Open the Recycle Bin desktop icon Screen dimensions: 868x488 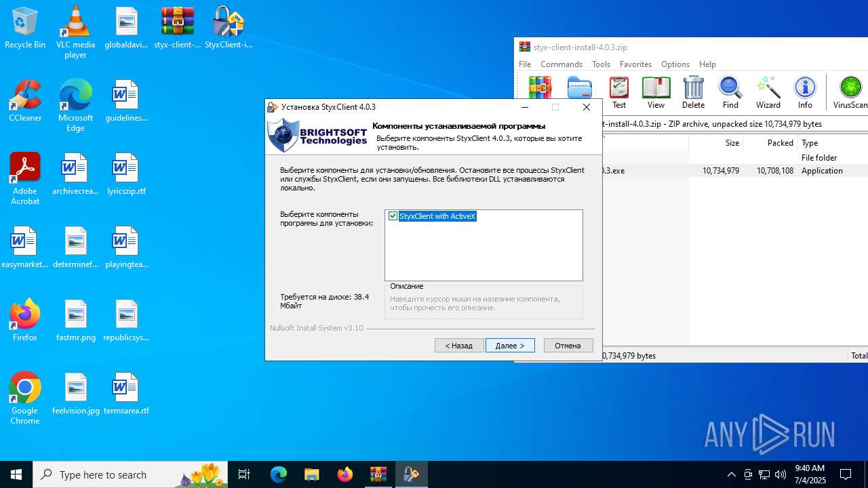[25, 28]
